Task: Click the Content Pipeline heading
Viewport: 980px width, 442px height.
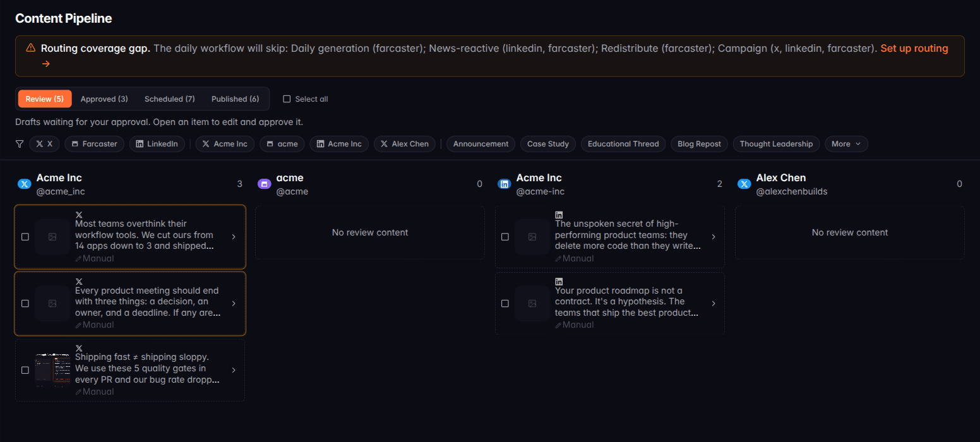Action: [63, 18]
